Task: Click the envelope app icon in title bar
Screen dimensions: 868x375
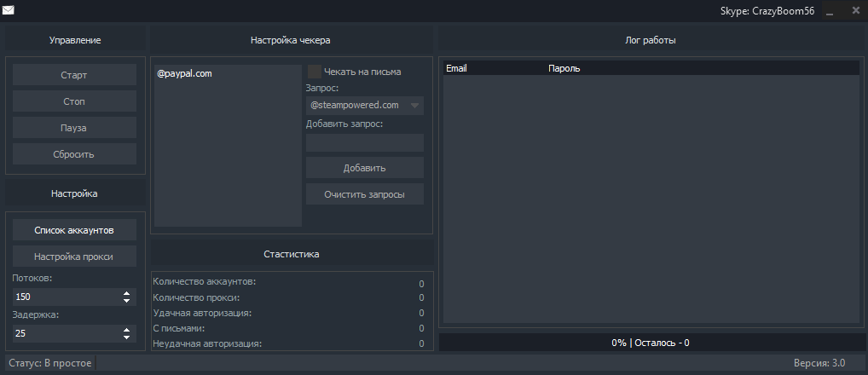Action: click(9, 10)
